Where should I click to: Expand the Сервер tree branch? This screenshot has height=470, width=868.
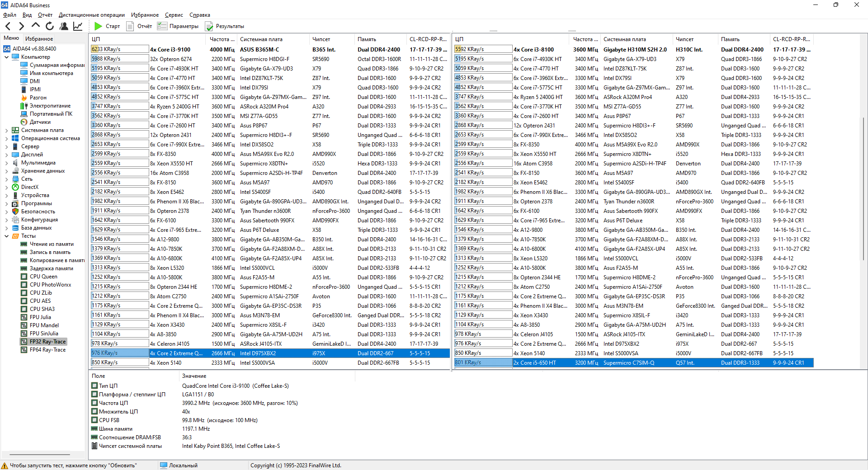click(6, 146)
